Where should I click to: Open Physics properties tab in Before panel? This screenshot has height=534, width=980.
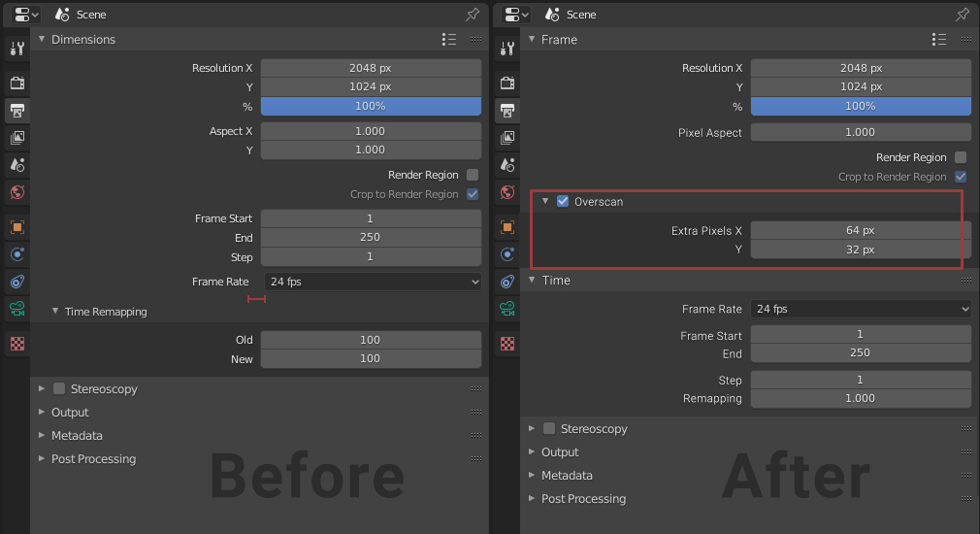coord(17,254)
